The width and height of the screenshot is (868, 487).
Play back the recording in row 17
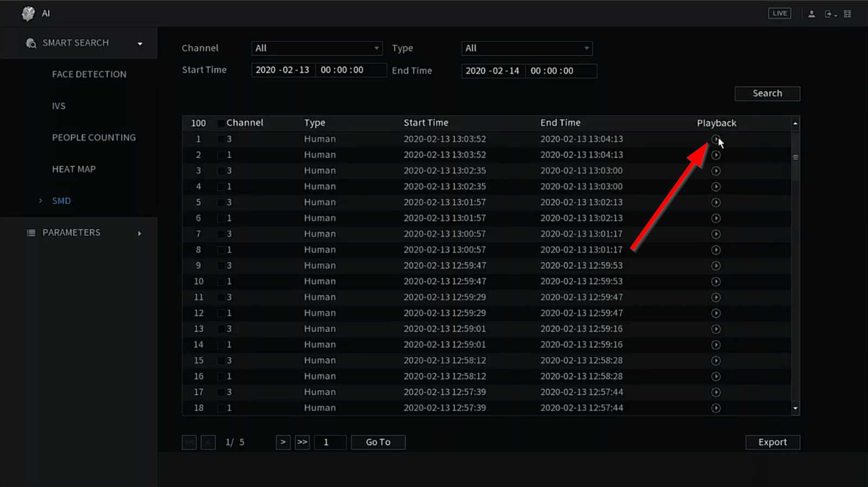coord(716,392)
